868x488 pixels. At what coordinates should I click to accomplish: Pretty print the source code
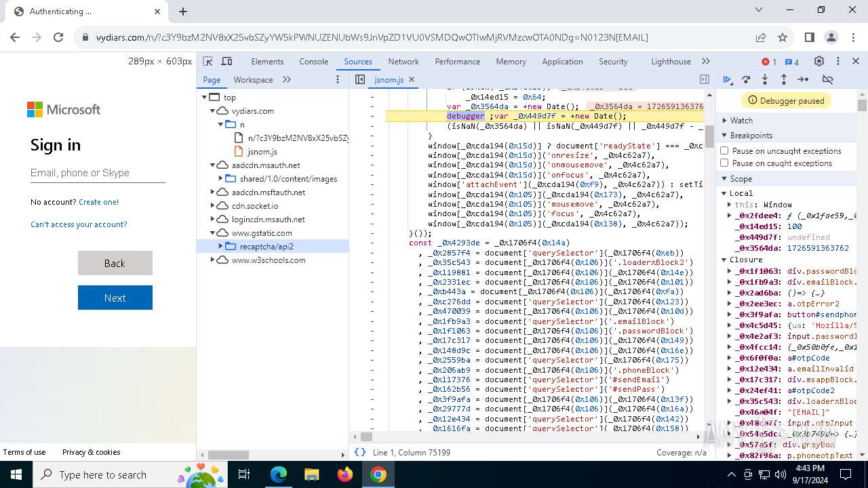click(360, 452)
